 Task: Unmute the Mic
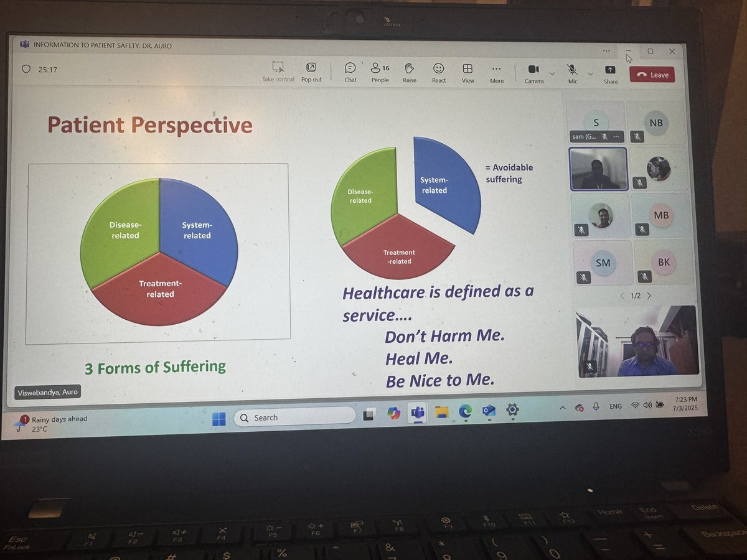572,74
